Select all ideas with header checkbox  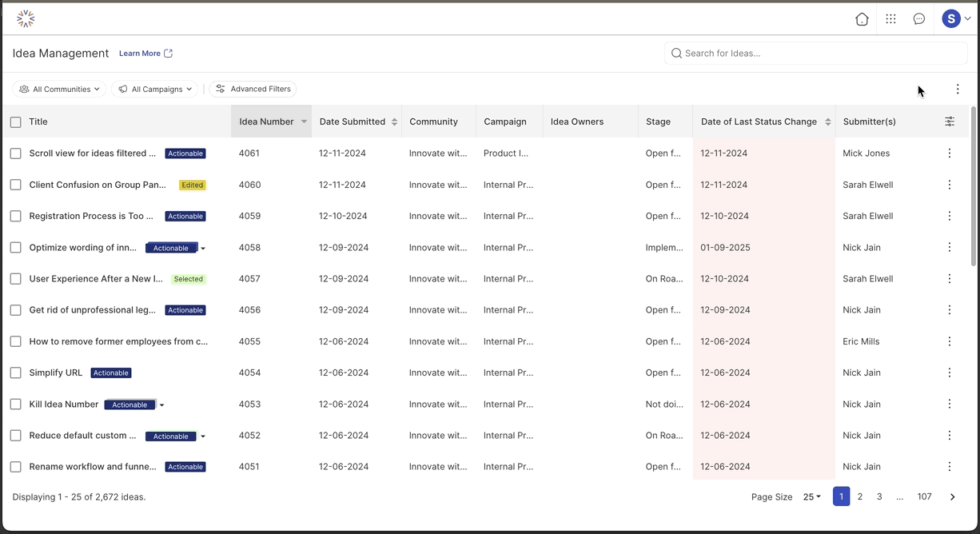(16, 122)
